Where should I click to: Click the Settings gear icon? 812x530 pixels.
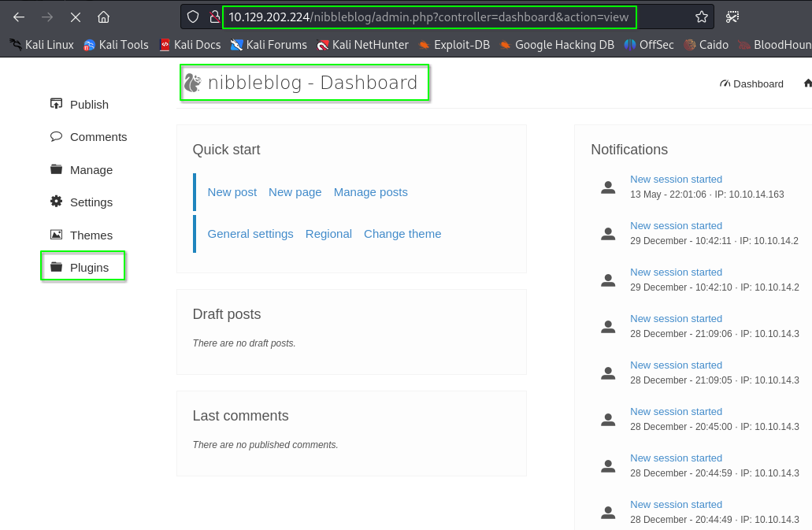(56, 202)
